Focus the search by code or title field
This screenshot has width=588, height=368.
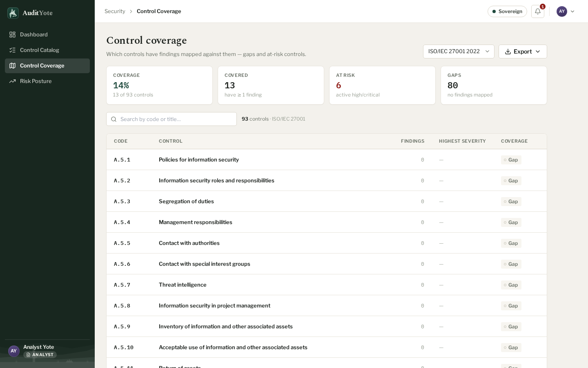click(x=171, y=119)
